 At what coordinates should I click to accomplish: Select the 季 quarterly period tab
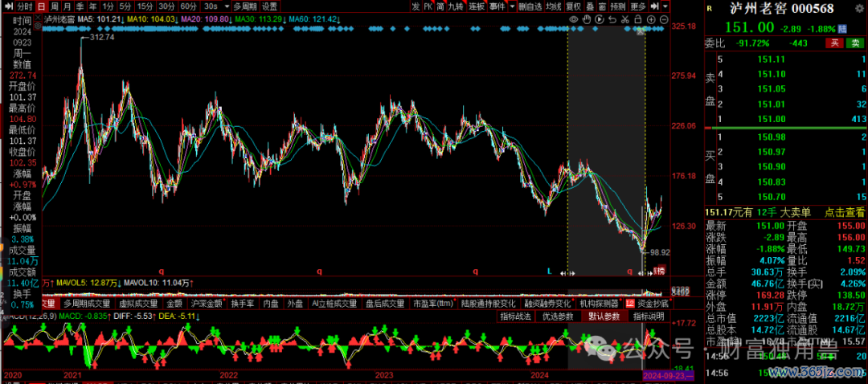[x=80, y=6]
